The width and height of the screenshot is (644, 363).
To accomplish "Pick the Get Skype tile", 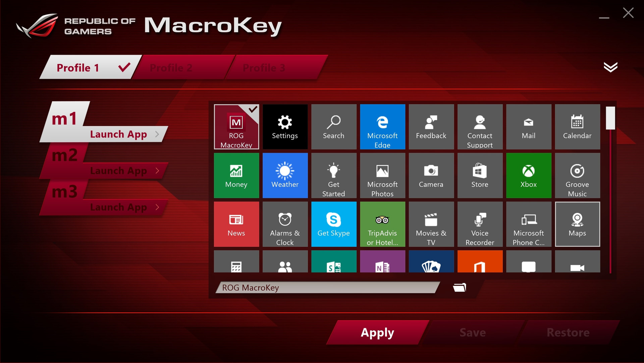I will pyautogui.click(x=333, y=224).
